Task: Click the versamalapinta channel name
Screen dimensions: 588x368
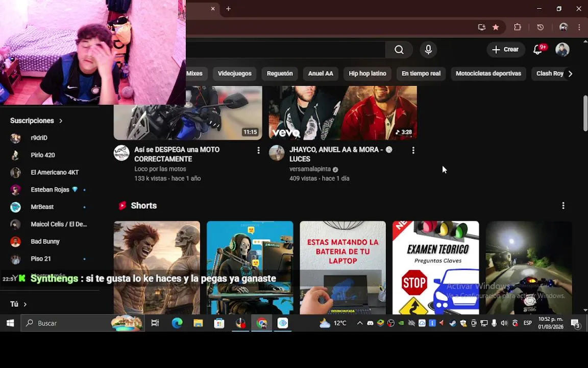Action: click(x=310, y=169)
